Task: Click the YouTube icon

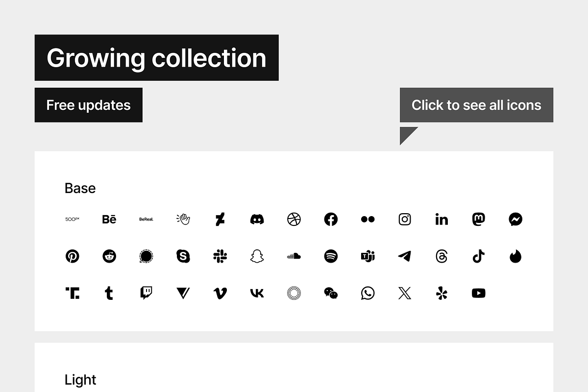Action: [479, 293]
